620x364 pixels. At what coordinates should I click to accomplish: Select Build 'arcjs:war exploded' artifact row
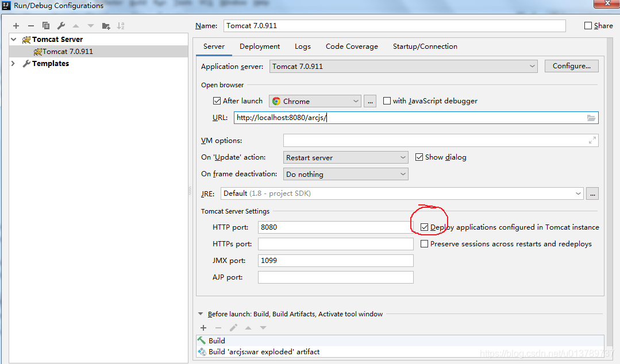pyautogui.click(x=400, y=351)
